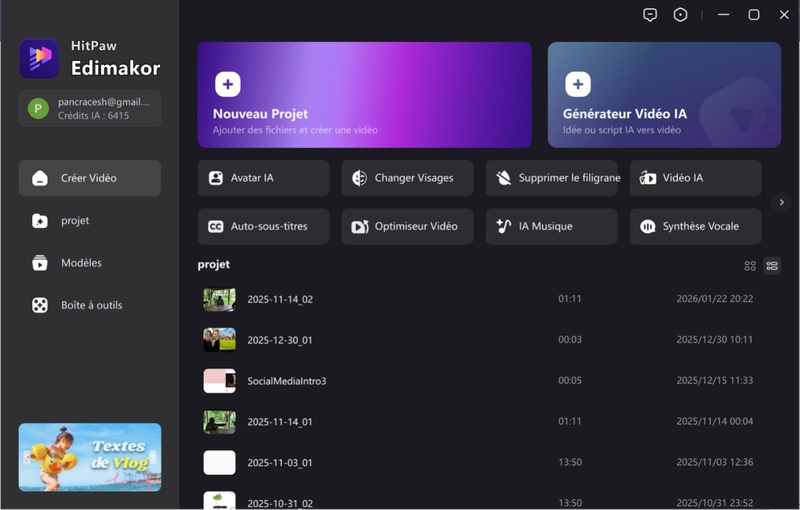Screen dimensions: 800x510
Task: Switch project list to grid view
Action: point(750,266)
